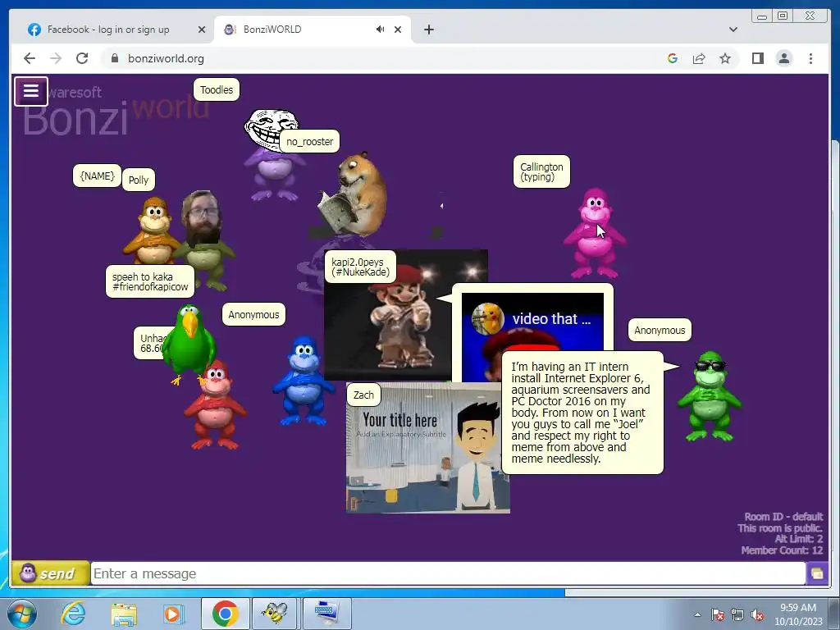Image resolution: width=840 pixels, height=630 pixels.
Task: Close the Facebook tab
Action: pyautogui.click(x=202, y=30)
